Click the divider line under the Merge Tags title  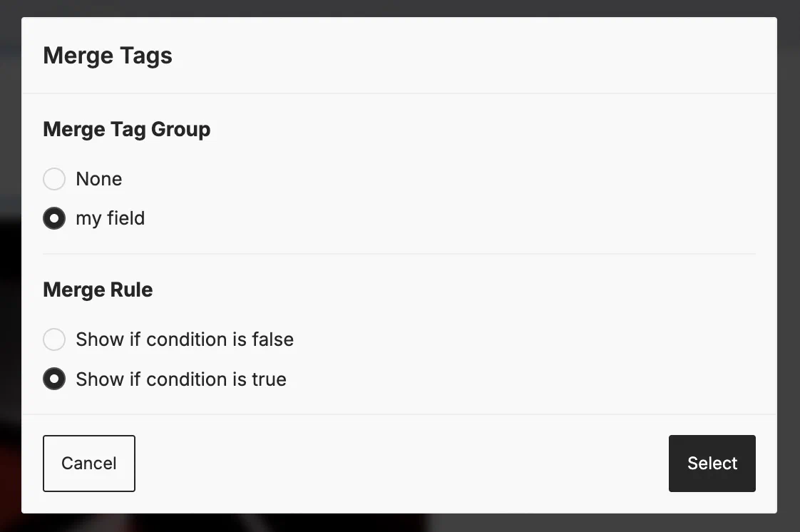(399, 93)
